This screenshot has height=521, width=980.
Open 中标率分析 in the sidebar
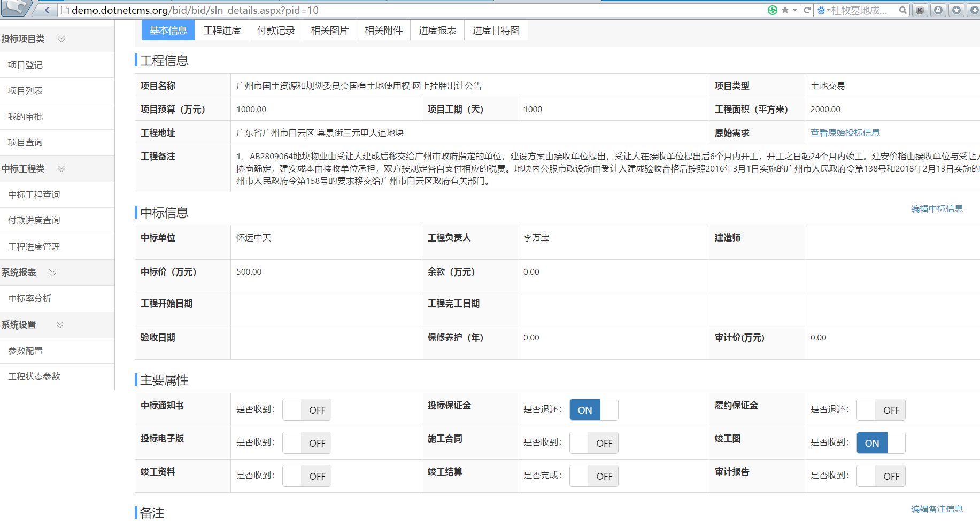tap(30, 299)
